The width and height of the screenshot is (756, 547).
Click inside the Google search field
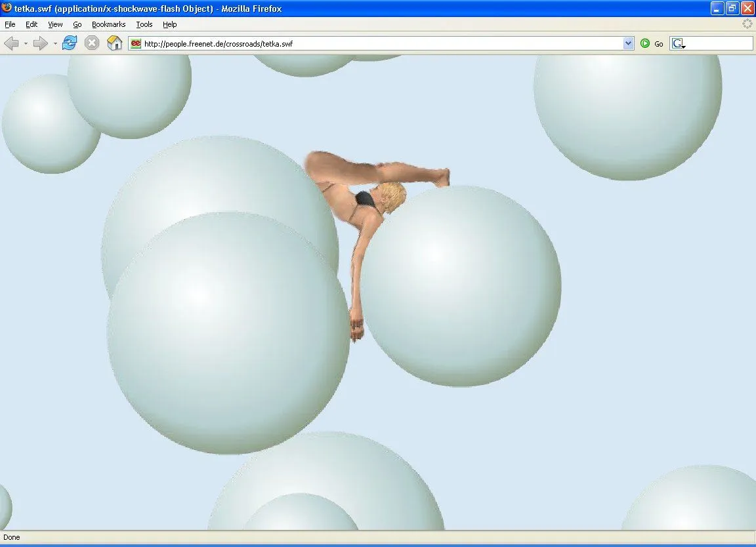tap(719, 43)
